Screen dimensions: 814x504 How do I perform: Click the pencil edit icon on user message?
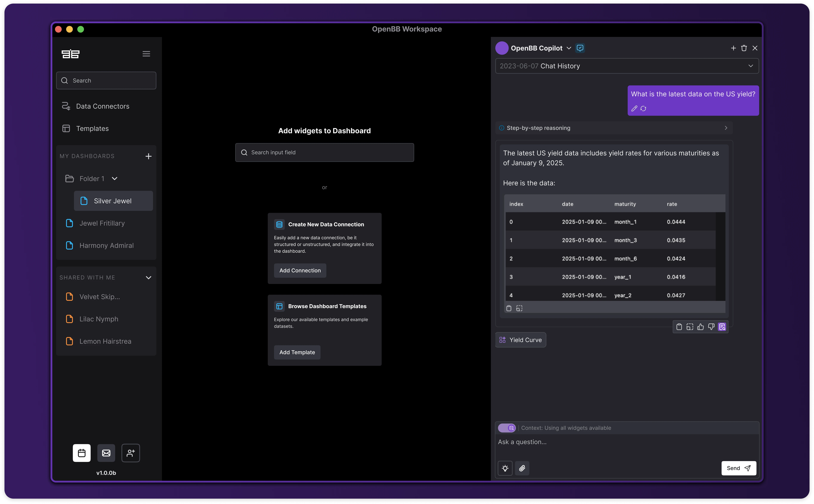point(634,108)
